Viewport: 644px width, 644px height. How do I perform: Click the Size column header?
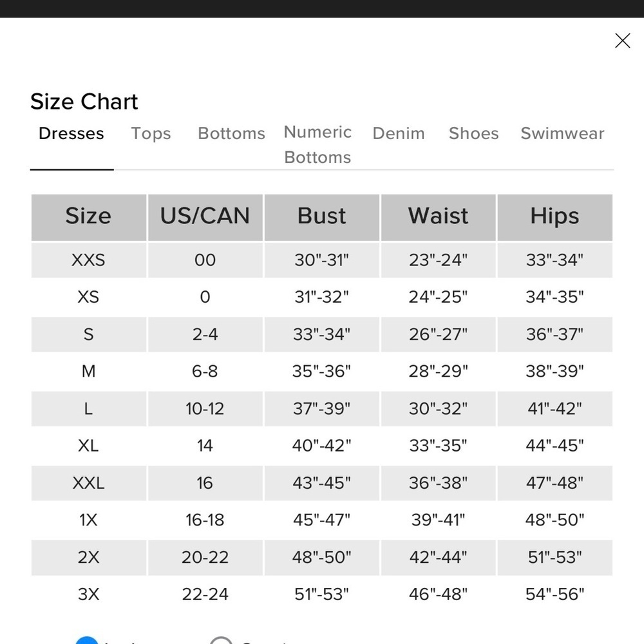[x=89, y=217]
